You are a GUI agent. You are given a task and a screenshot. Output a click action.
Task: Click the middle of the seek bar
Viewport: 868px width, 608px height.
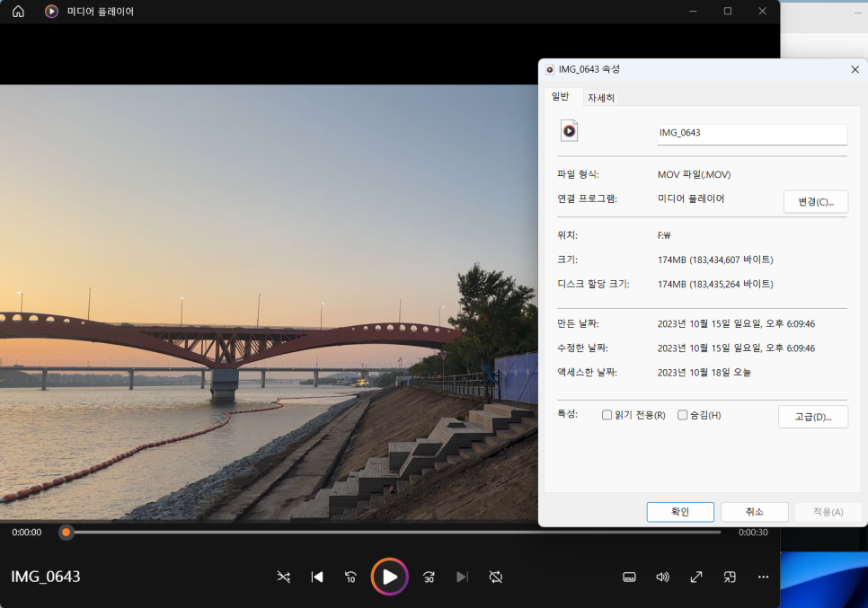(390, 533)
